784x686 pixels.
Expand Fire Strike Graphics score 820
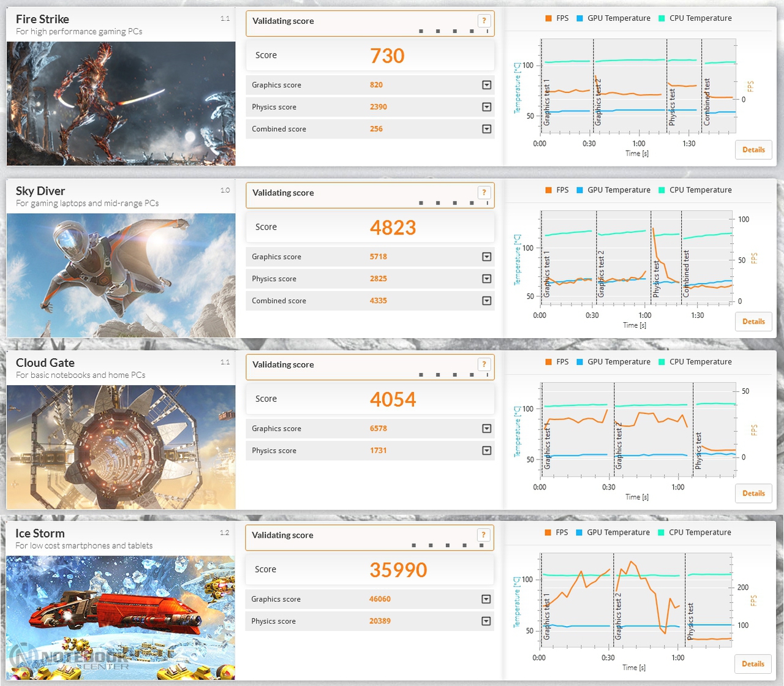(486, 85)
